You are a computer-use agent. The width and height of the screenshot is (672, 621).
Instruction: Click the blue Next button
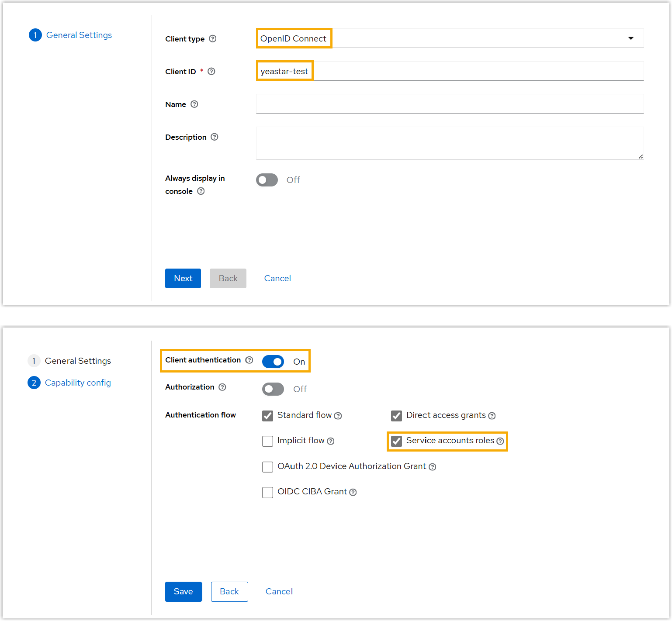coord(183,278)
